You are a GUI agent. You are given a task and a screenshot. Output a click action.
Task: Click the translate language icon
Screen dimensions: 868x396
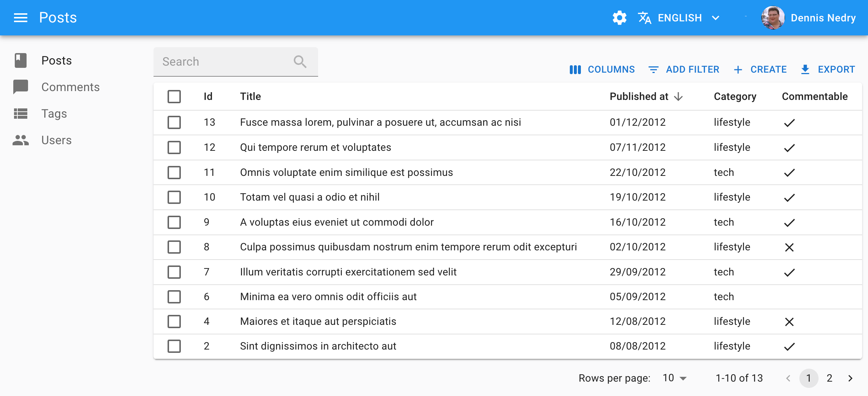click(644, 17)
